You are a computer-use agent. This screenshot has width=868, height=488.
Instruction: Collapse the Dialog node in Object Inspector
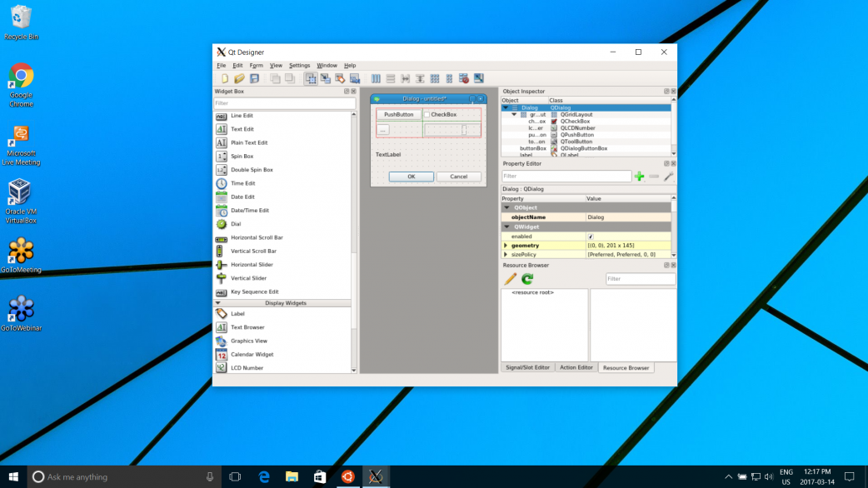(506, 107)
